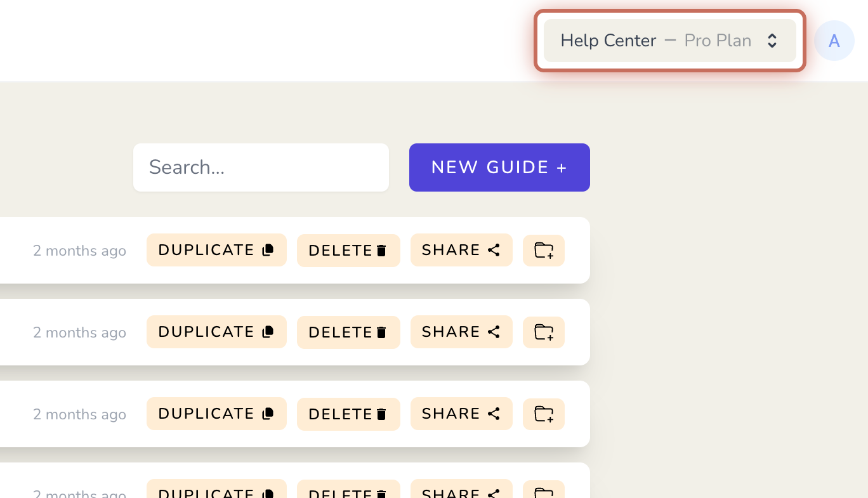Create a guide with NEW GUIDE +
The width and height of the screenshot is (868, 498).
(x=499, y=167)
